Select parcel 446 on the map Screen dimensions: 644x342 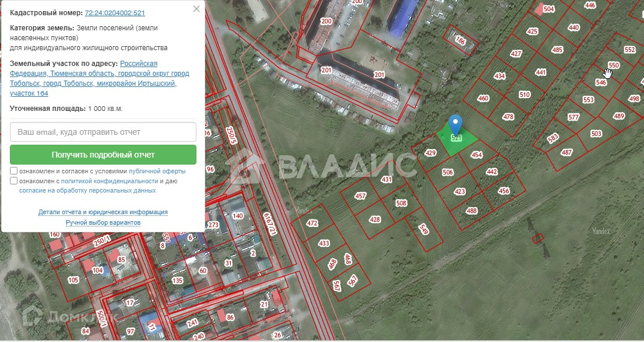(x=590, y=5)
